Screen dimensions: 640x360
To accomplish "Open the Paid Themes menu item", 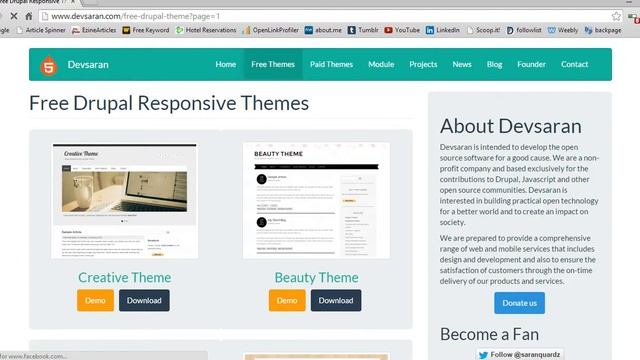I will 331,64.
